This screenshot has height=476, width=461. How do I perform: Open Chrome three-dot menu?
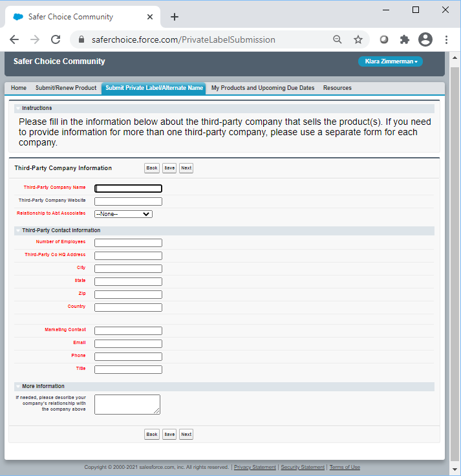[446, 39]
